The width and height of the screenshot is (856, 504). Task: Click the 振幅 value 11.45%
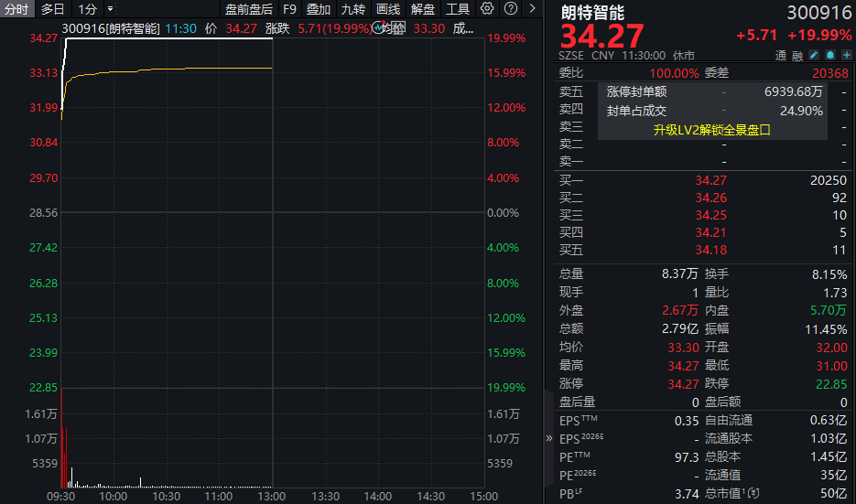click(826, 329)
